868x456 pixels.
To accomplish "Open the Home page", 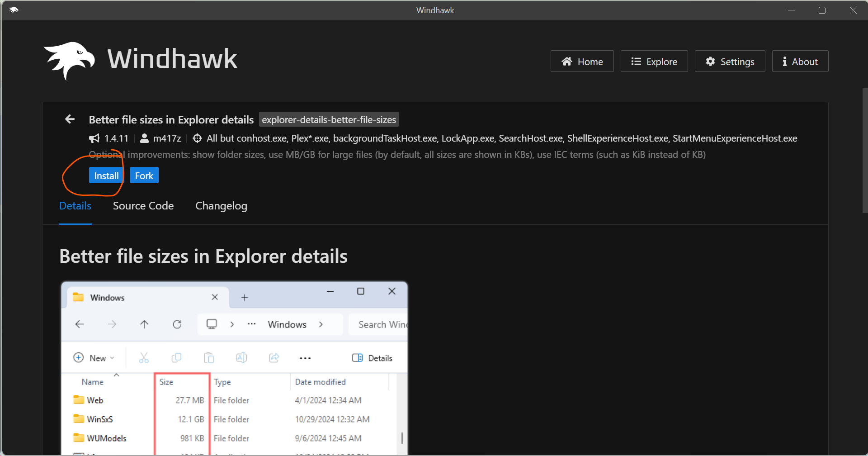I will pos(582,62).
